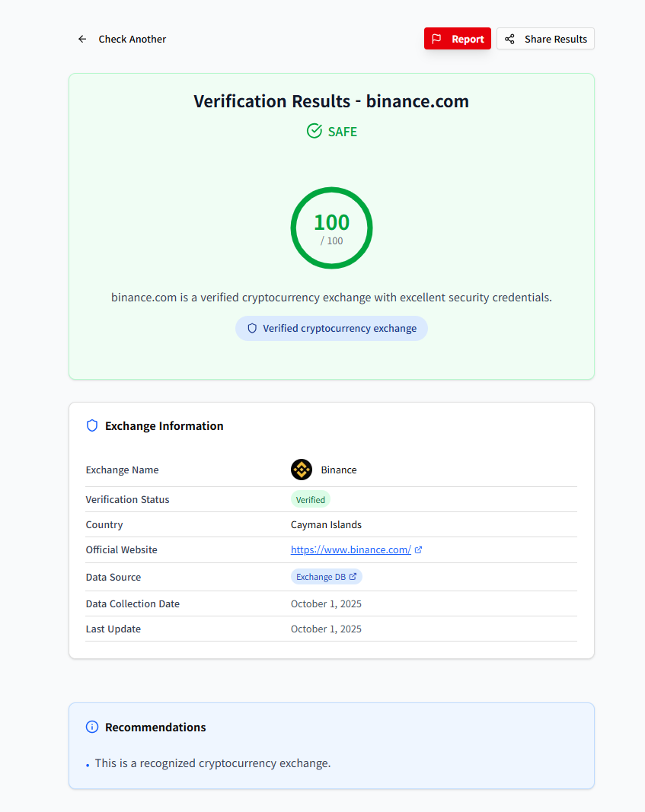Image resolution: width=645 pixels, height=812 pixels.
Task: Click the Binance logo icon
Action: click(302, 470)
